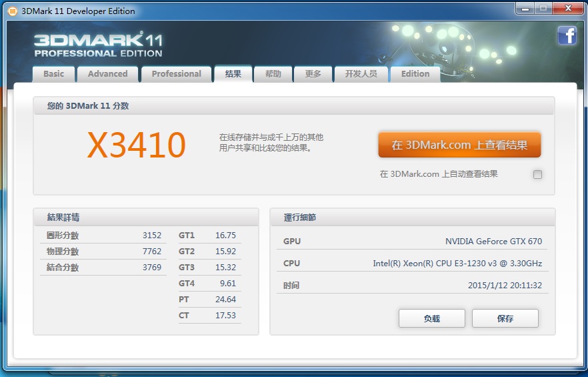Select the PT result 24.64

[225, 300]
